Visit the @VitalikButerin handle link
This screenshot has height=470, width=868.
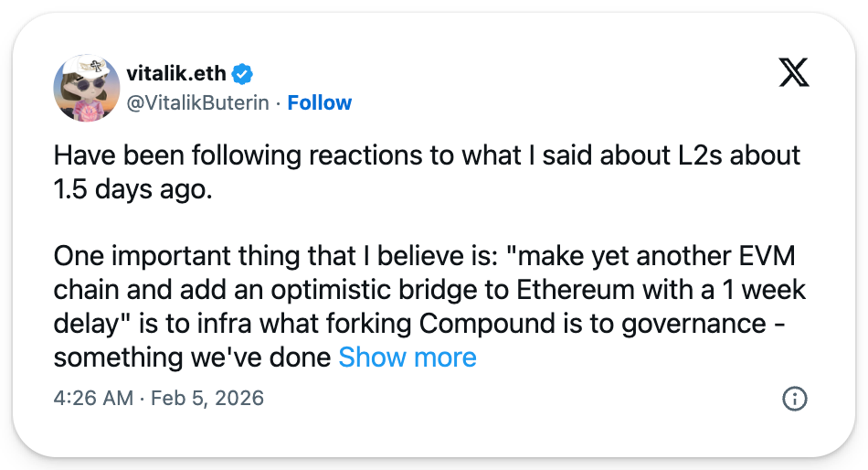tap(197, 102)
